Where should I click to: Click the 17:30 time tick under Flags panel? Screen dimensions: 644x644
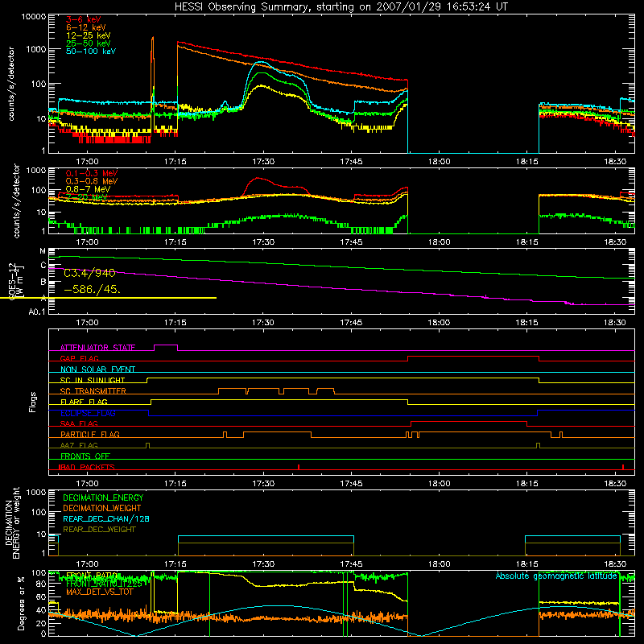point(263,484)
